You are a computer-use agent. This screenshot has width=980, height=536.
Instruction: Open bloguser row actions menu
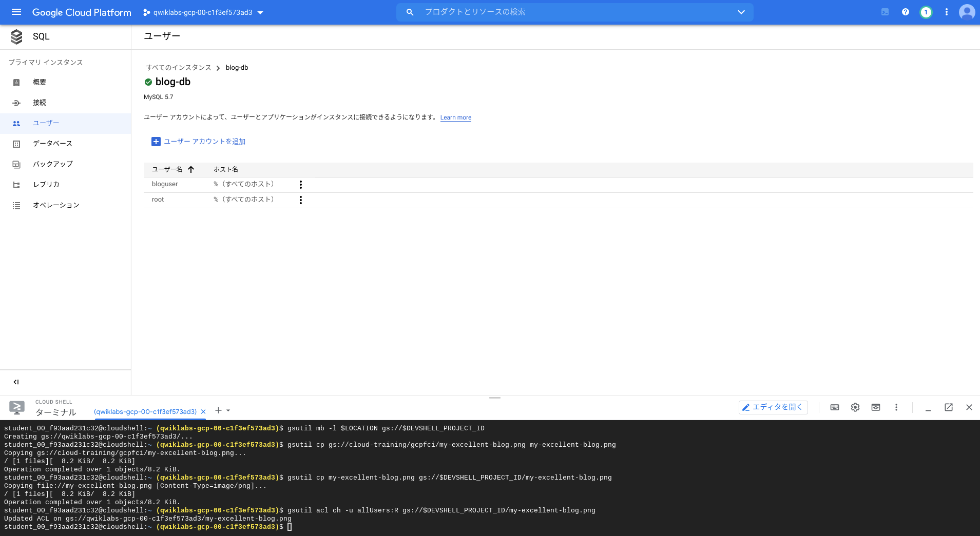[x=301, y=185]
